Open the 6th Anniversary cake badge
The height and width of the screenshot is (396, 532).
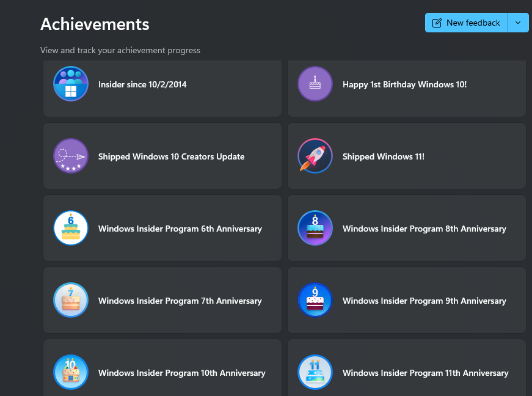tap(71, 228)
